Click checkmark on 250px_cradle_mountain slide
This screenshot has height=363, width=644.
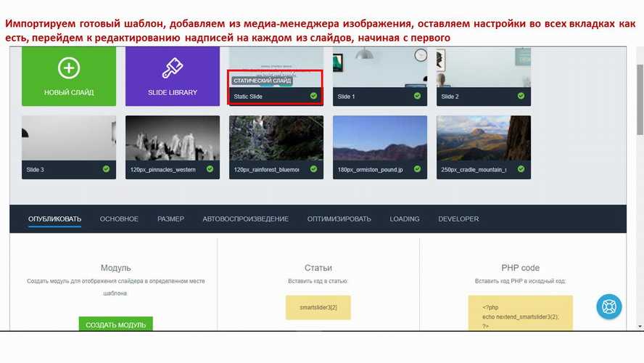point(521,169)
